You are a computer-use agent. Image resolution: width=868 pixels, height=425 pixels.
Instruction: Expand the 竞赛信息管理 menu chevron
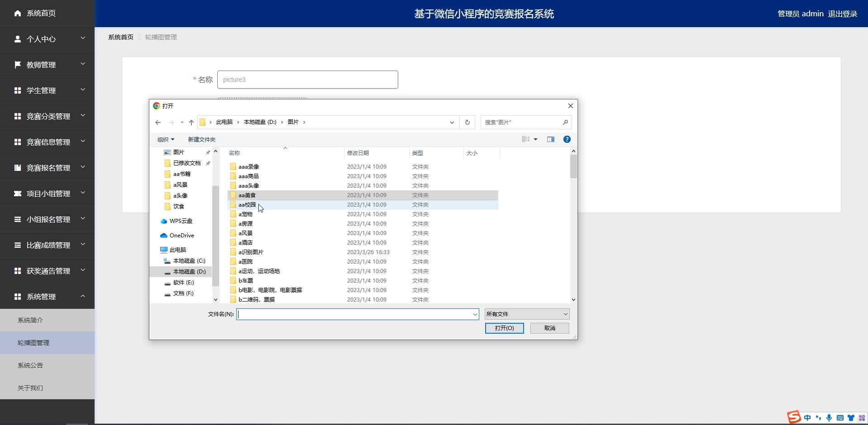coord(83,142)
